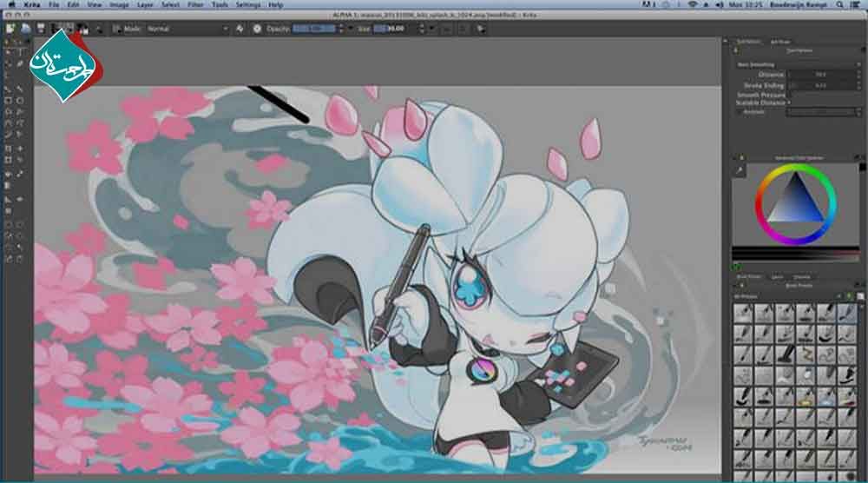Image resolution: width=868 pixels, height=483 pixels.
Task: Select the Move tool in toolbox
Action: (x=21, y=149)
